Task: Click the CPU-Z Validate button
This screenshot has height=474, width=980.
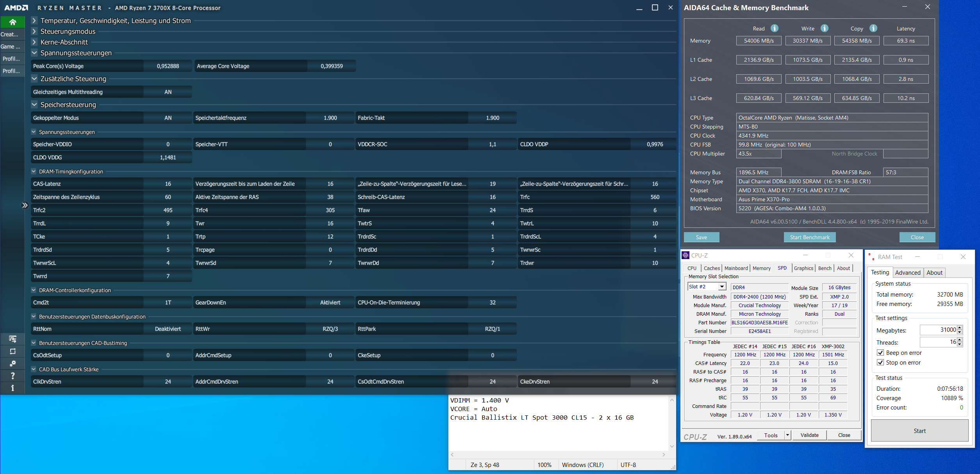Action: 809,435
